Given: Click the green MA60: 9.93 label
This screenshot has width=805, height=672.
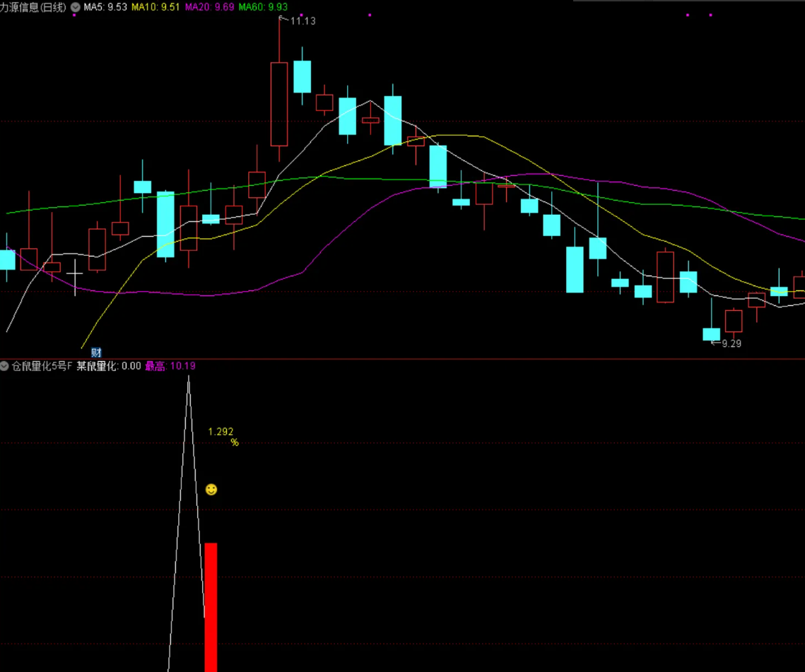Looking at the screenshot, I should [263, 7].
